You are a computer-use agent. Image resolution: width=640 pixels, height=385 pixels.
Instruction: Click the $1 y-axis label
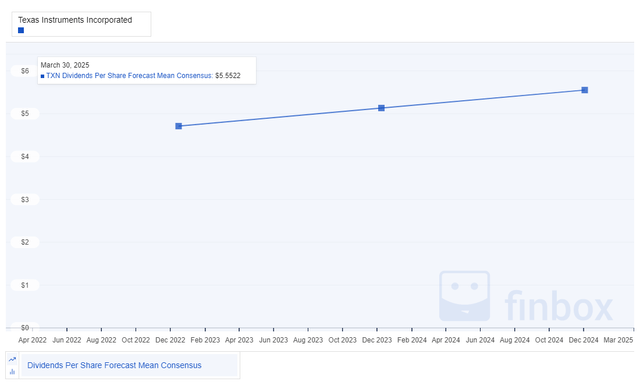pos(25,285)
